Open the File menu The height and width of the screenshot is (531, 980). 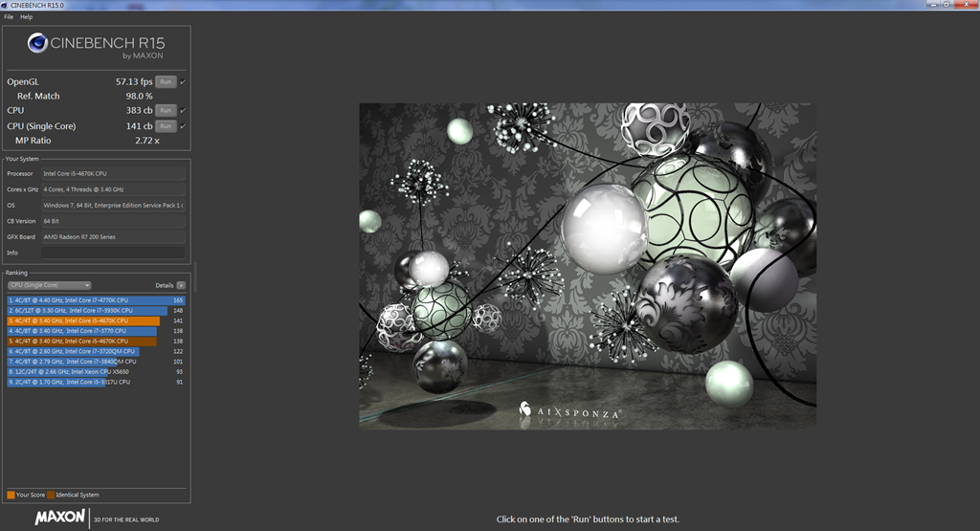pos(9,17)
